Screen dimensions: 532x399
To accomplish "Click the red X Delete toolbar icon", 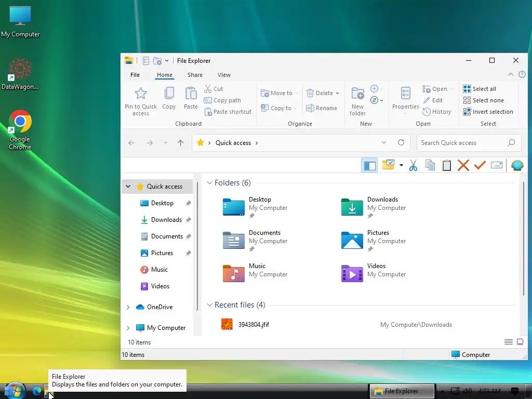I will coord(463,165).
